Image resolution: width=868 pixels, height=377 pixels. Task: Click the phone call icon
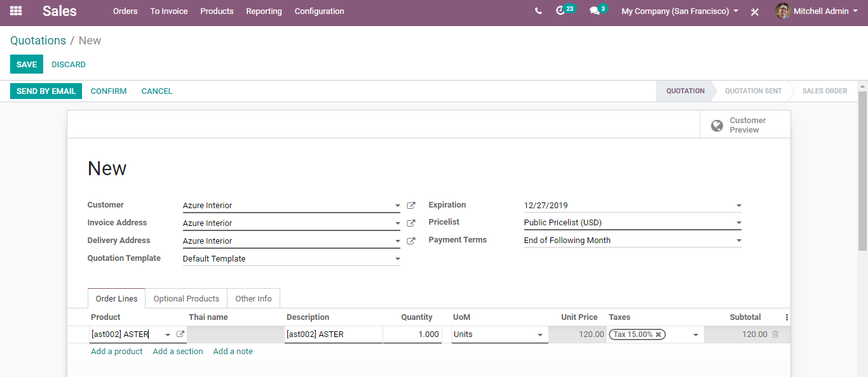point(538,11)
